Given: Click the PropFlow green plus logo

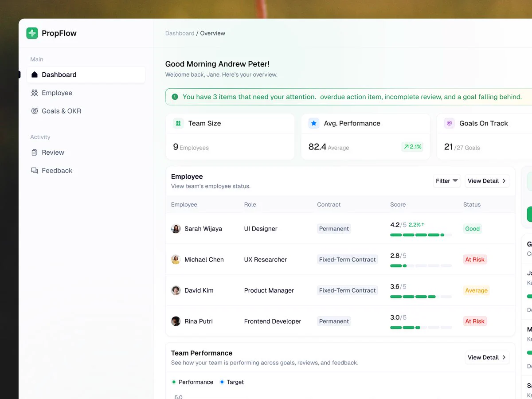Looking at the screenshot, I should point(32,33).
